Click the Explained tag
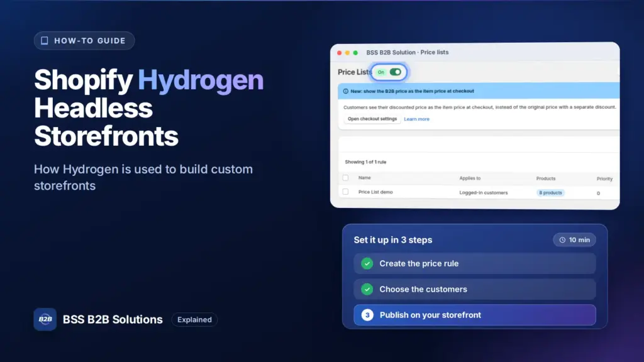This screenshot has width=644, height=362. 195,320
